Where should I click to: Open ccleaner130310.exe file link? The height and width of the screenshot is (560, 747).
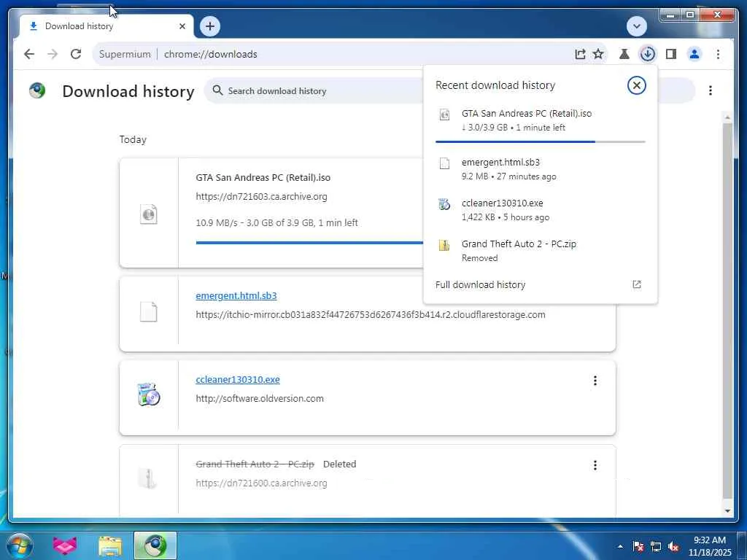click(238, 379)
